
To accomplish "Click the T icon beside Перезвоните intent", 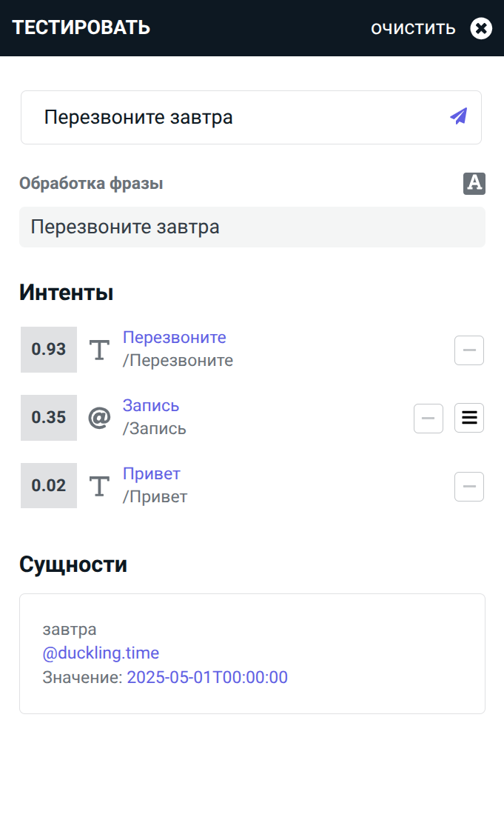I will pyautogui.click(x=99, y=350).
